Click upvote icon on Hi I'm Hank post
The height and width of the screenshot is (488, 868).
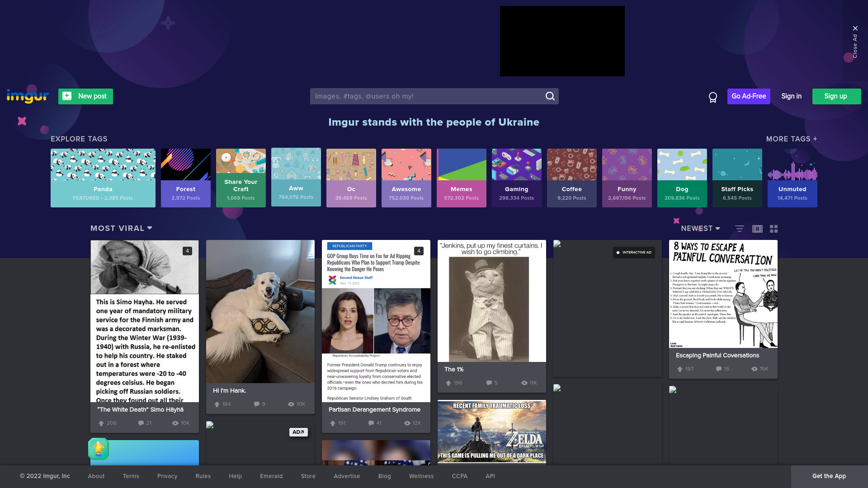click(x=217, y=404)
